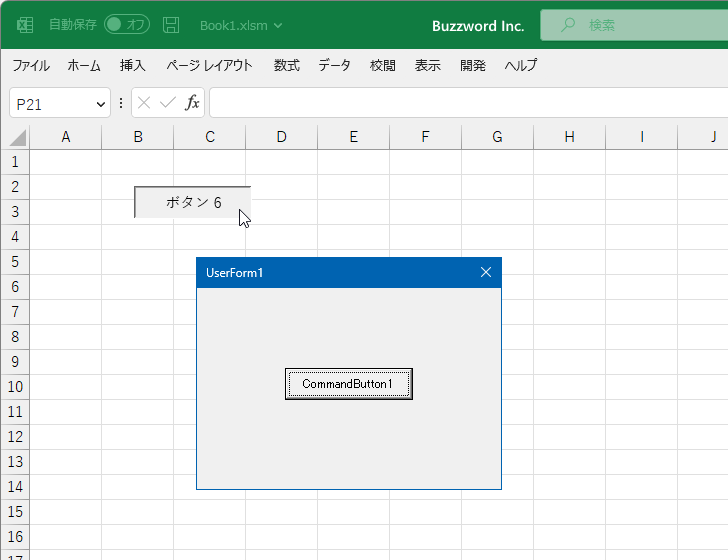Select column I header
The height and width of the screenshot is (560, 728).
point(641,137)
